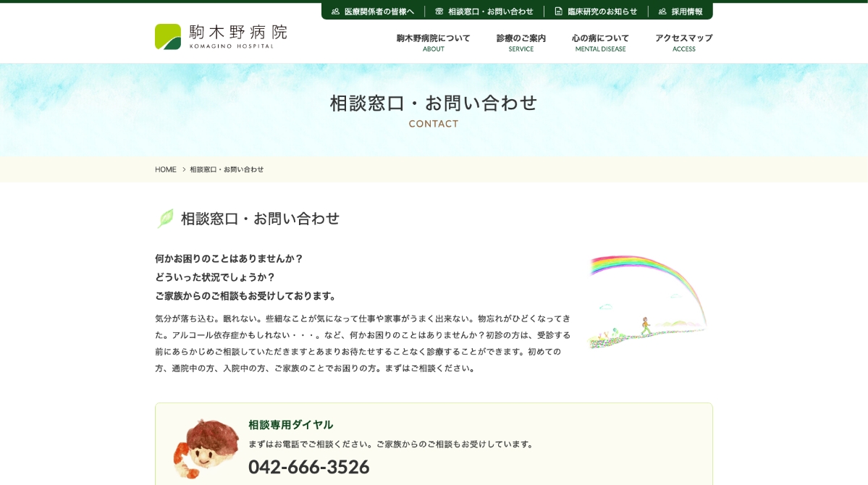The height and width of the screenshot is (485, 868).
Task: Click the people icon beside 採用情報
Action: (662, 12)
